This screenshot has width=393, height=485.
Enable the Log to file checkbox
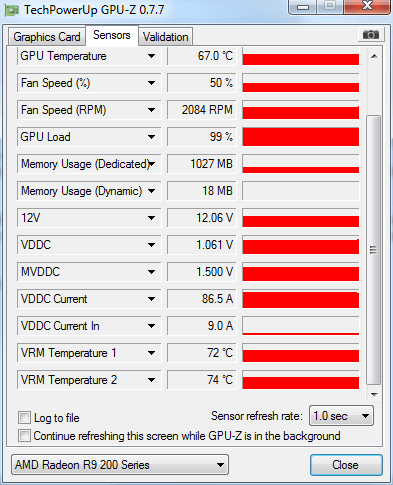pyautogui.click(x=25, y=417)
